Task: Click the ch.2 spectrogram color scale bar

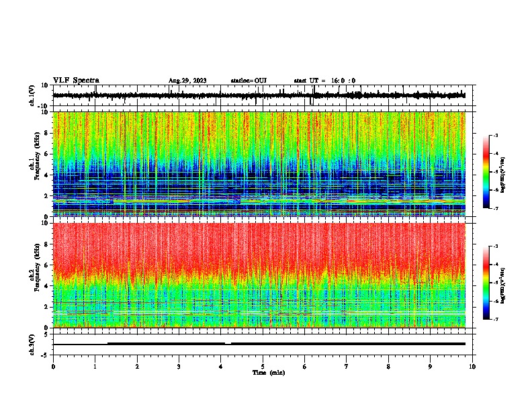Action: pos(486,283)
